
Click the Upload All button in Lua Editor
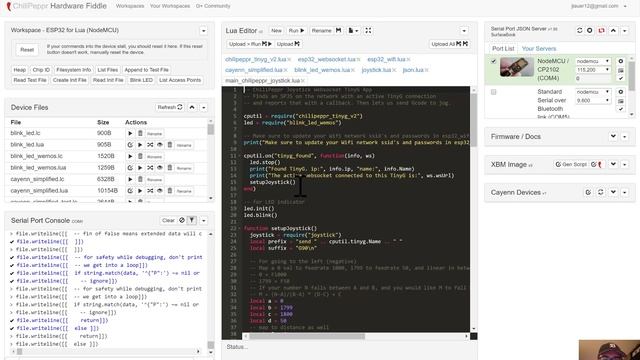(449, 44)
